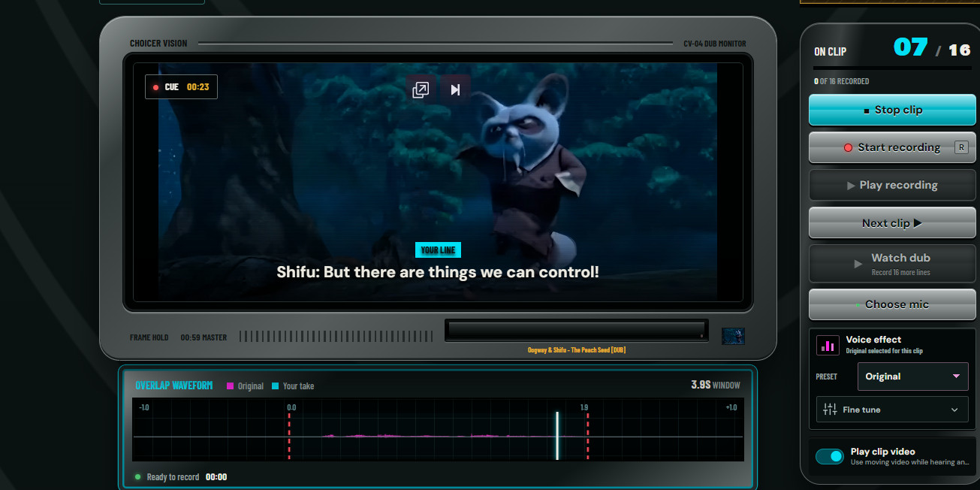Click the green Ready to record dot
Viewport: 980px width, 490px height.
point(138,476)
